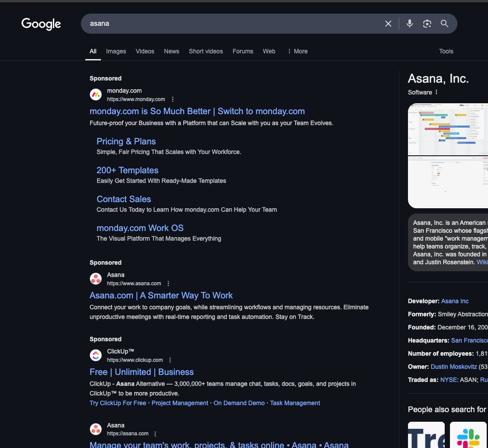This screenshot has width=488, height=448.
Task: Open the monday.com Work OS sitelink
Action: 140,228
